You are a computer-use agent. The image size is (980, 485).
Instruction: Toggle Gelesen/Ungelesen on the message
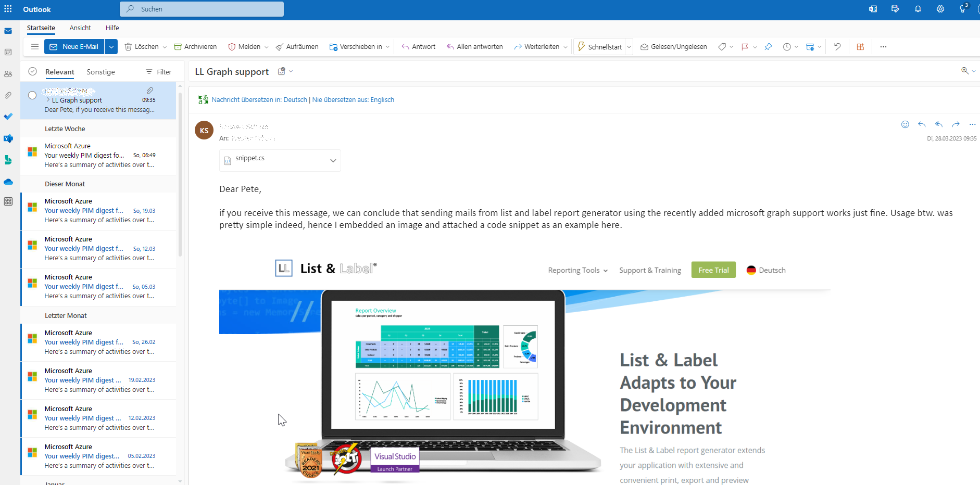[673, 46]
